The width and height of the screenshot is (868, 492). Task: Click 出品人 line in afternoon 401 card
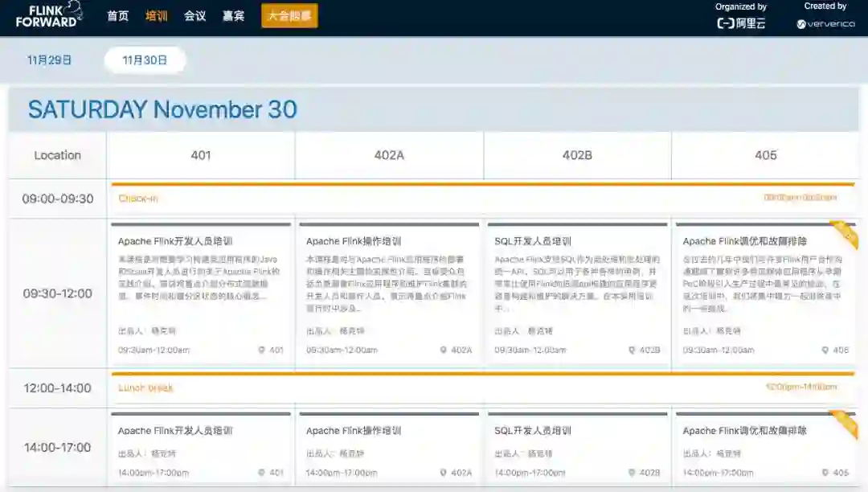147,453
